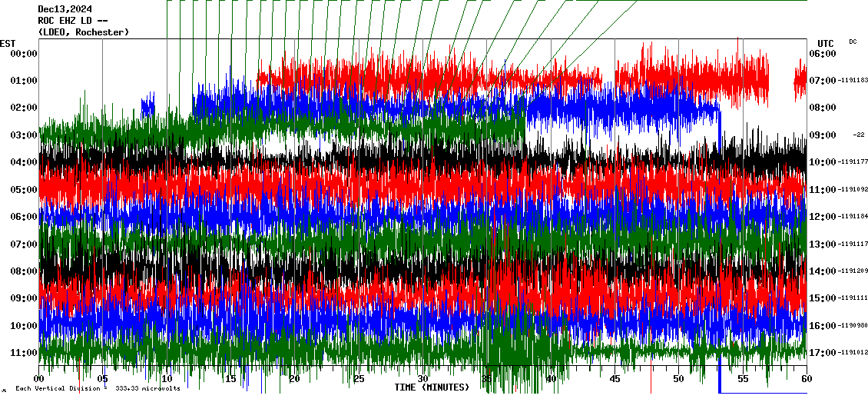Pick the 08:00 EST row label
The width and height of the screenshot is (868, 399).
tap(24, 271)
